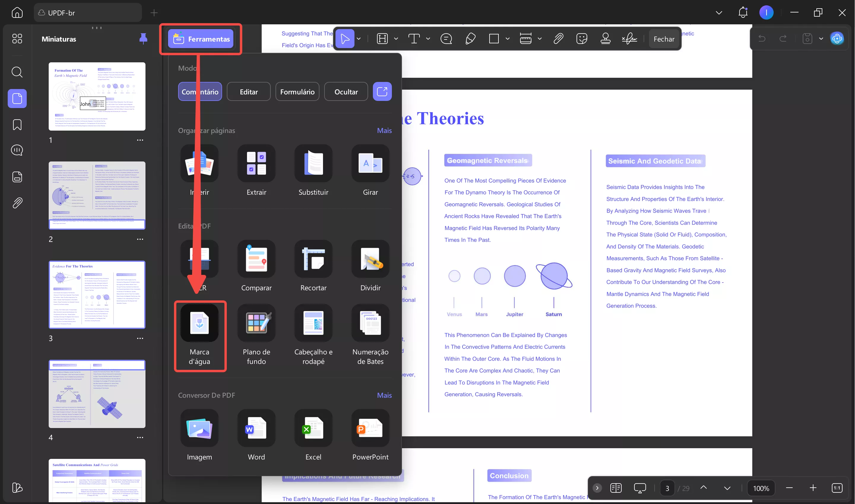This screenshot has height=504, width=855.
Task: Expand the rectangle shape dropdown arrow
Action: pos(507,39)
